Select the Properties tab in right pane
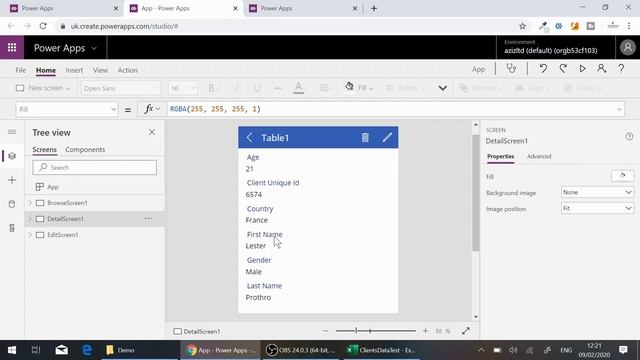Image resolution: width=640 pixels, height=360 pixels. pos(500,156)
